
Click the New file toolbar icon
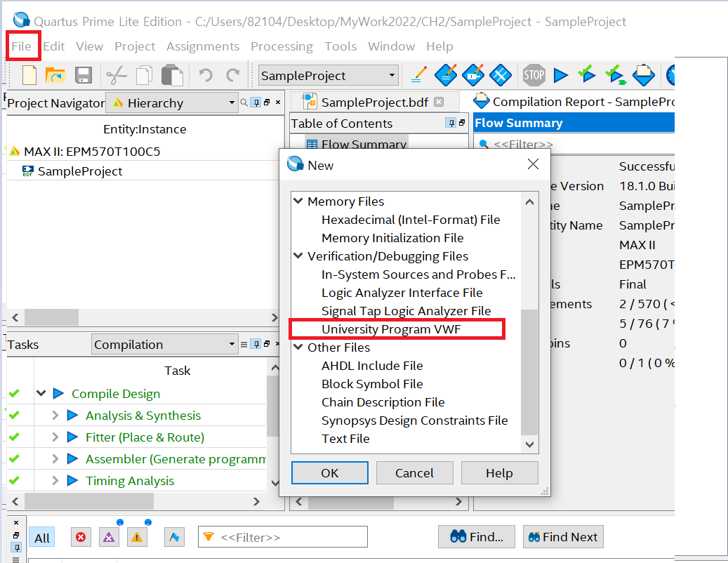click(x=29, y=75)
